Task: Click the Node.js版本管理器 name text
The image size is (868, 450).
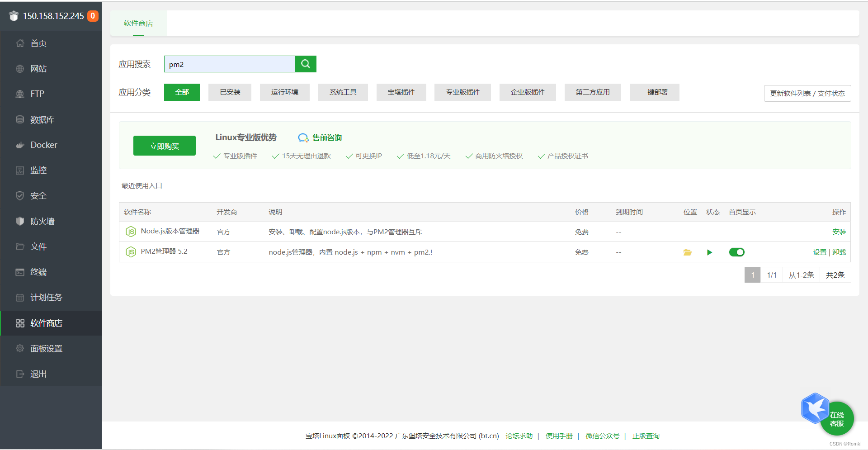Action: 170,231
